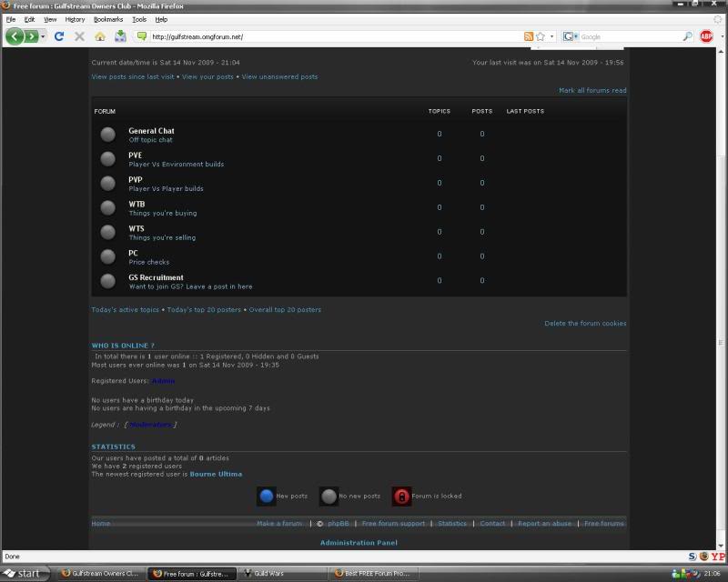Click Delete the forum cookies
Viewport: 728px width, 582px height.
585,324
